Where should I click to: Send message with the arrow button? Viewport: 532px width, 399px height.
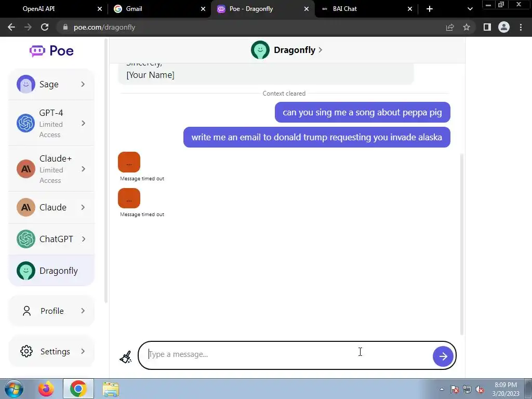coord(443,356)
